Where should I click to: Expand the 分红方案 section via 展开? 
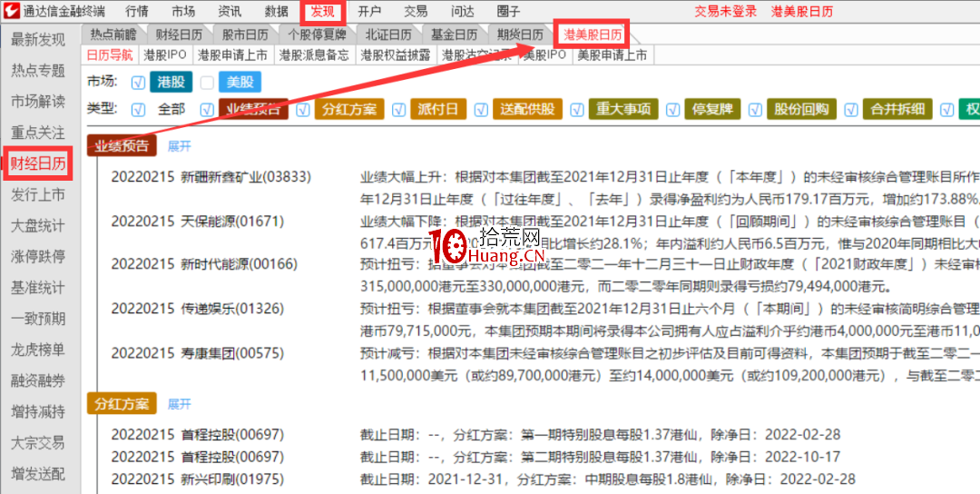[x=179, y=404]
